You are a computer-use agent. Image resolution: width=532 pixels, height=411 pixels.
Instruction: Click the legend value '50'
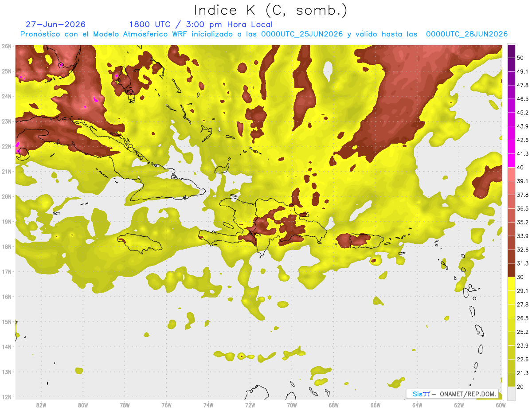click(520, 58)
